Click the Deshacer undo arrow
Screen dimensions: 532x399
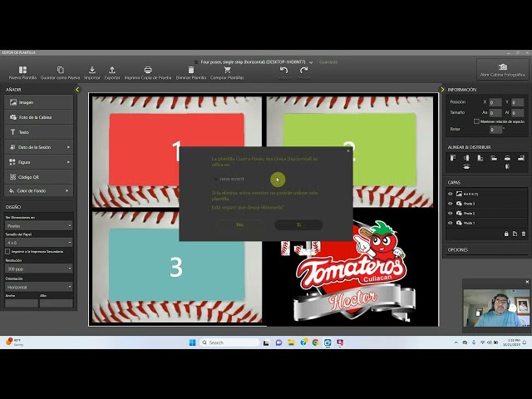click(x=283, y=70)
